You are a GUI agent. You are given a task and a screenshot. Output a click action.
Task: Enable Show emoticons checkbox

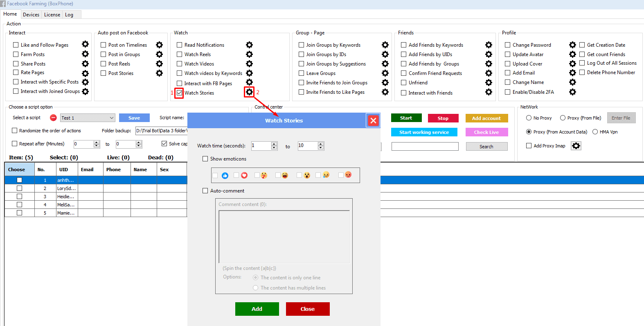[x=205, y=159]
